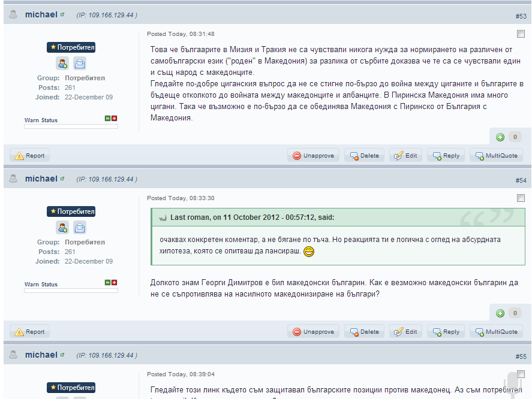Click the reputation count 0 on post #54

tap(515, 313)
